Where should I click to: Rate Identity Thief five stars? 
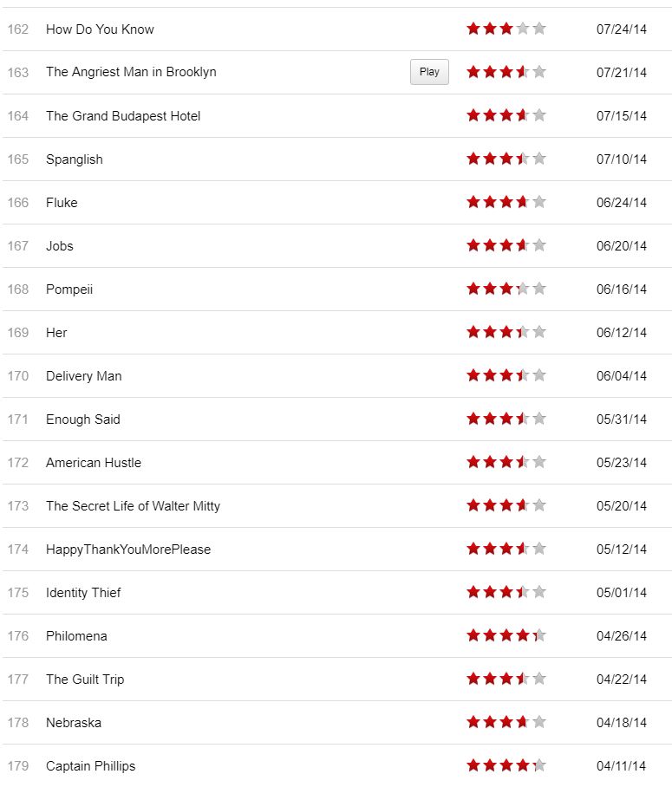[539, 592]
